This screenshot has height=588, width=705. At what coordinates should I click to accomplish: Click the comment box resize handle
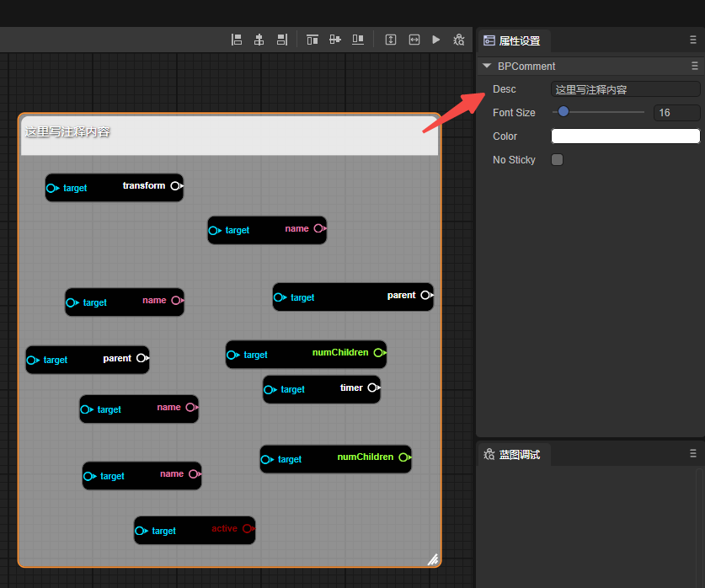(433, 559)
